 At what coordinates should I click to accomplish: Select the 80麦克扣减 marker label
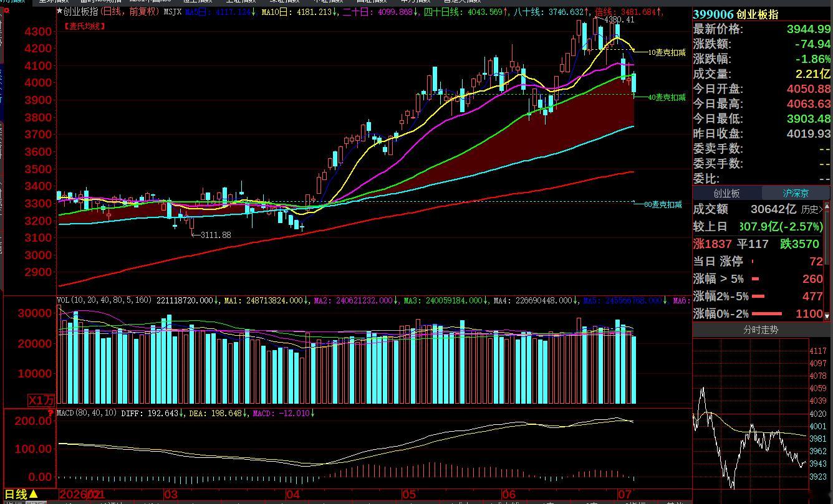click(x=663, y=204)
